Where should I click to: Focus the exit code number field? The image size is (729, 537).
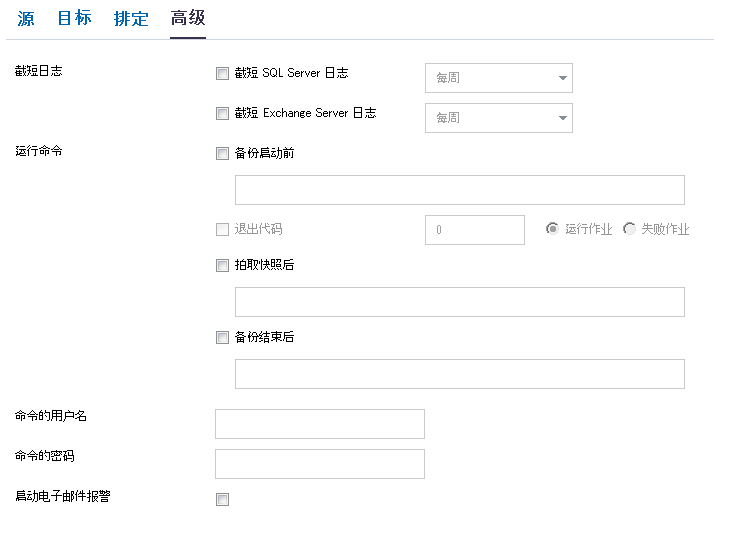pyautogui.click(x=475, y=230)
